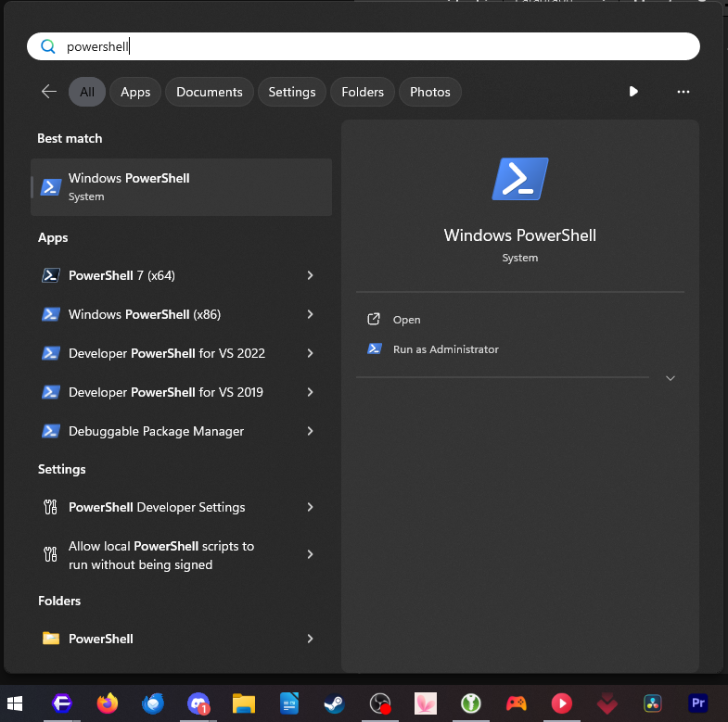Open the PowerShell folder result

181,639
